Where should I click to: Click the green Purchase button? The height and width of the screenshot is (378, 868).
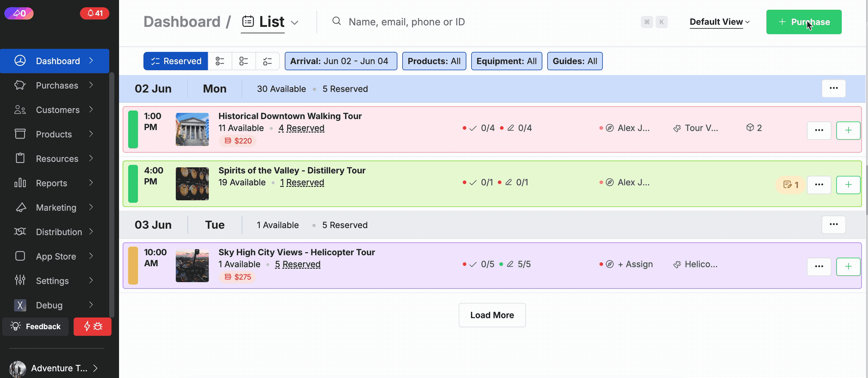804,22
